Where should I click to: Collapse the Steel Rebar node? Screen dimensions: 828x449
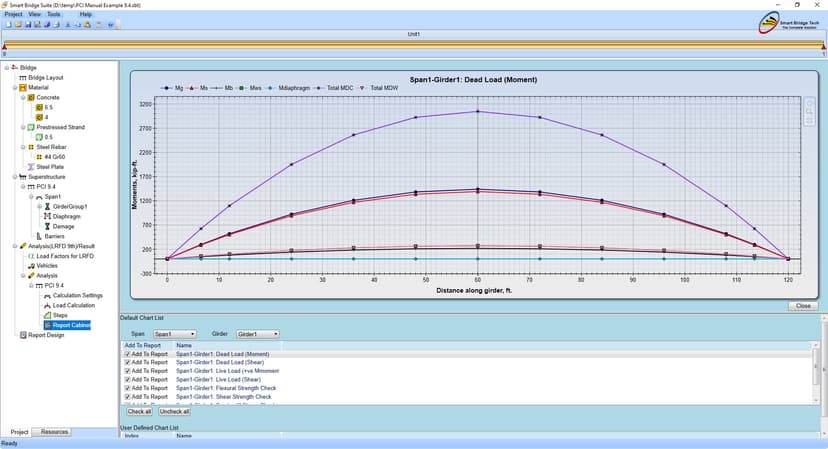click(x=23, y=147)
